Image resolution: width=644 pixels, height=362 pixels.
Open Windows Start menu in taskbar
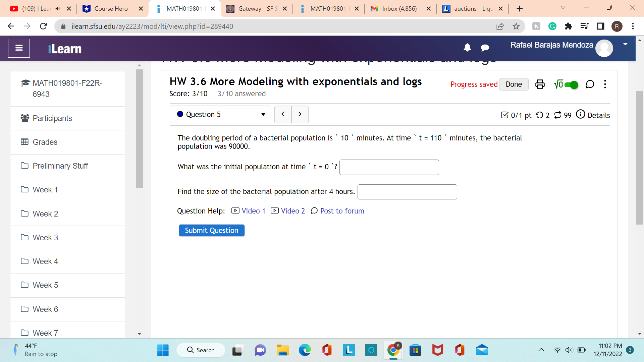pos(163,350)
